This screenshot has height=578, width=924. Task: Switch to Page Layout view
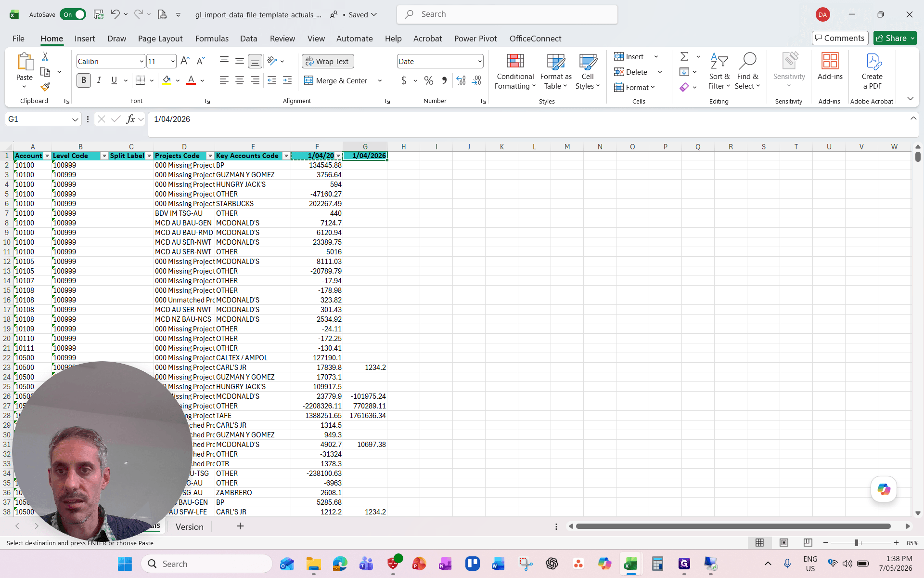click(784, 543)
